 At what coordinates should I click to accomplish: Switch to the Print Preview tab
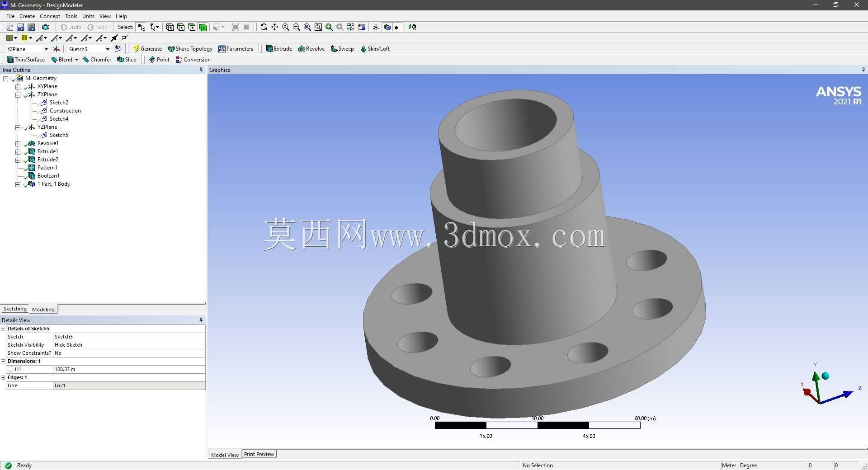click(x=259, y=454)
